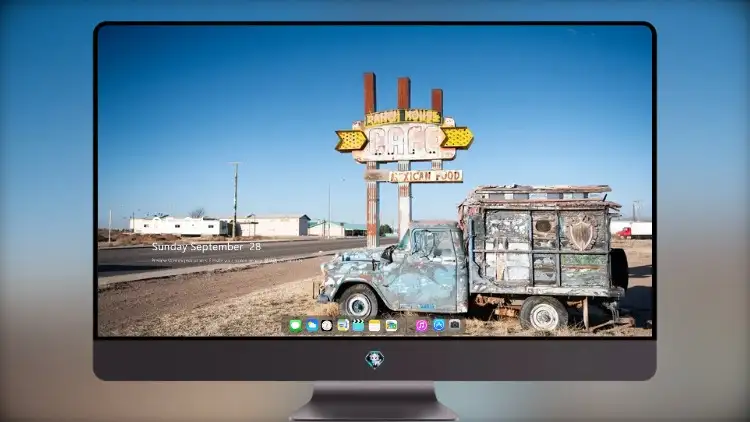This screenshot has height=422, width=750.
Task: Open the pink Music dock icon
Action: click(422, 326)
